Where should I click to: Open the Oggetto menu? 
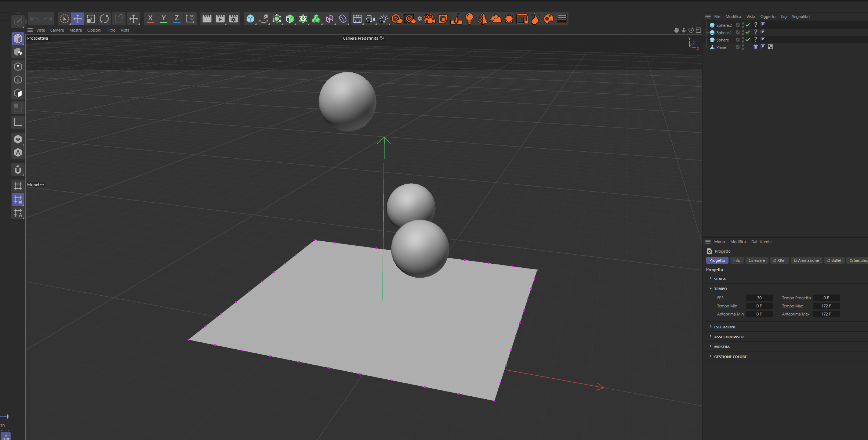(x=767, y=17)
